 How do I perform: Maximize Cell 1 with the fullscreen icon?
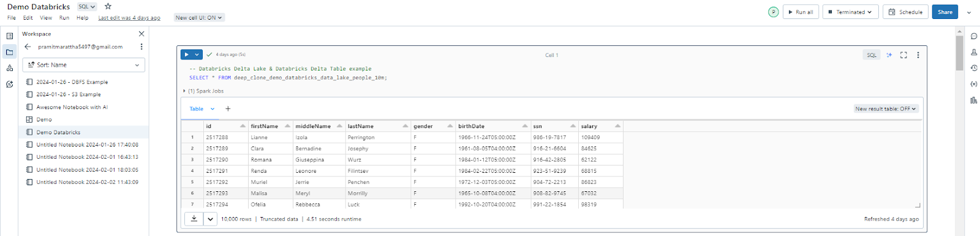coord(903,55)
